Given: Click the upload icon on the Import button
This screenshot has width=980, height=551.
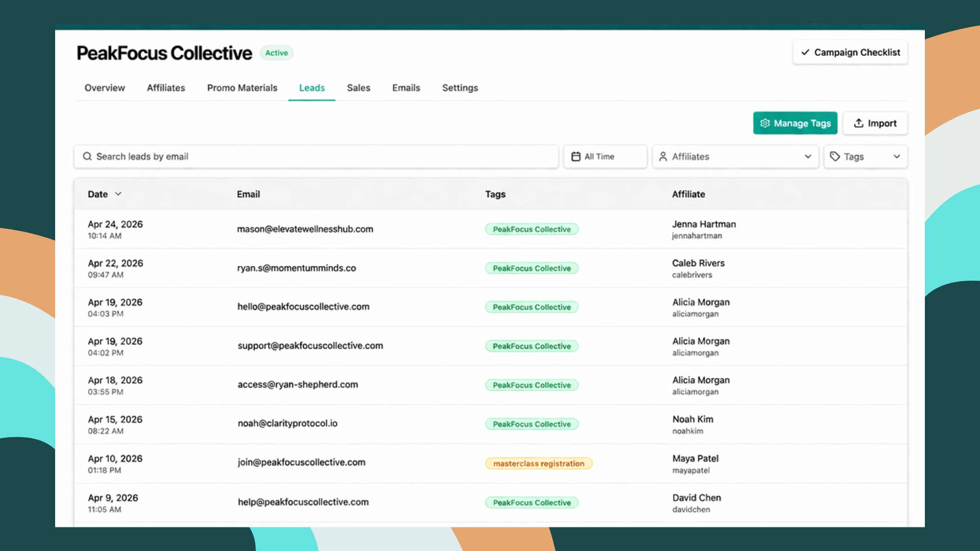Looking at the screenshot, I should (858, 123).
